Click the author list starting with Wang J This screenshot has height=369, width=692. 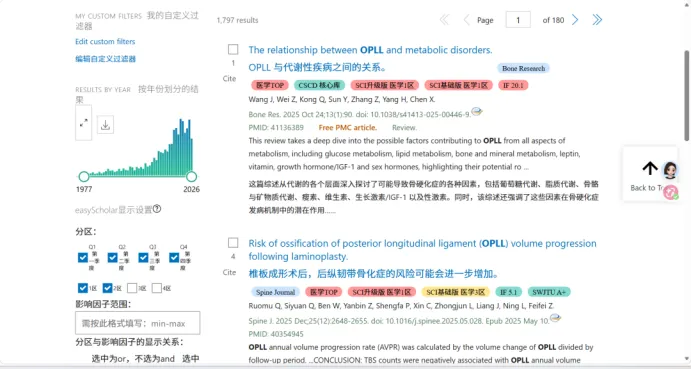point(342,99)
